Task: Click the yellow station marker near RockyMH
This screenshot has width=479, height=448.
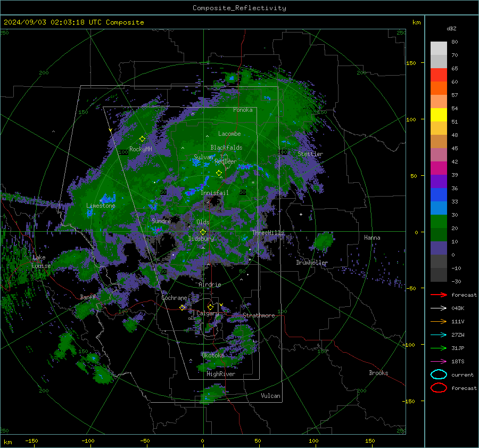Action: point(142,139)
